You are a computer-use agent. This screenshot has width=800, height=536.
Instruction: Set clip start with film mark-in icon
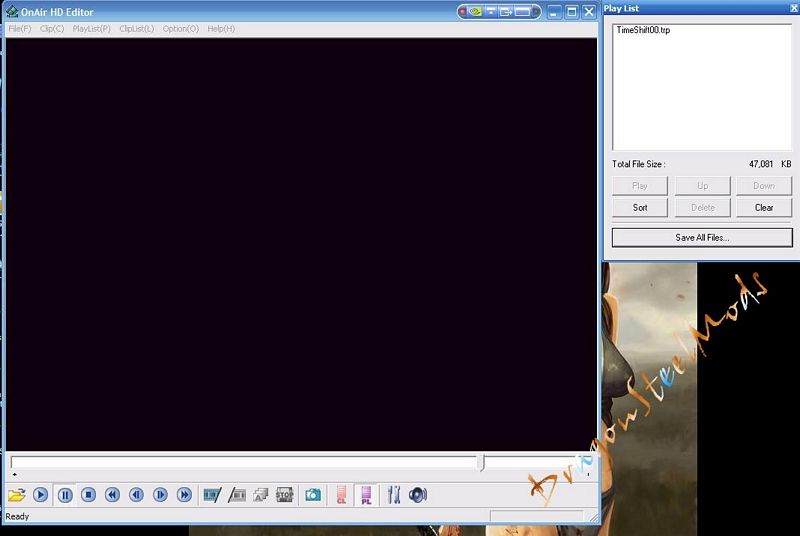pos(212,495)
